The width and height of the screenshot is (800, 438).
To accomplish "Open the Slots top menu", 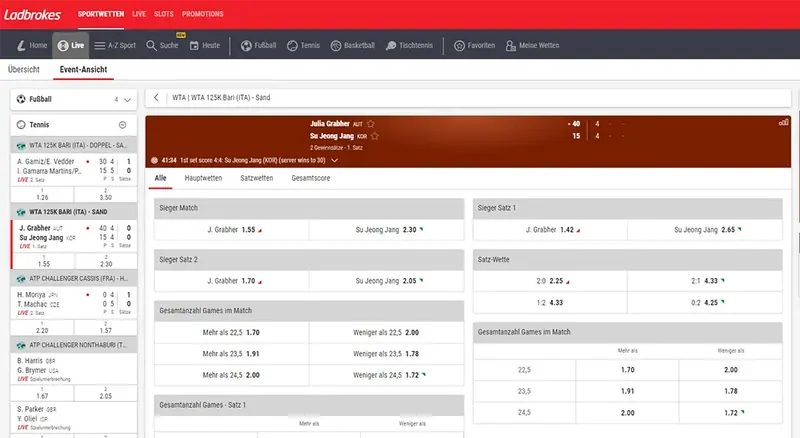I will (164, 14).
